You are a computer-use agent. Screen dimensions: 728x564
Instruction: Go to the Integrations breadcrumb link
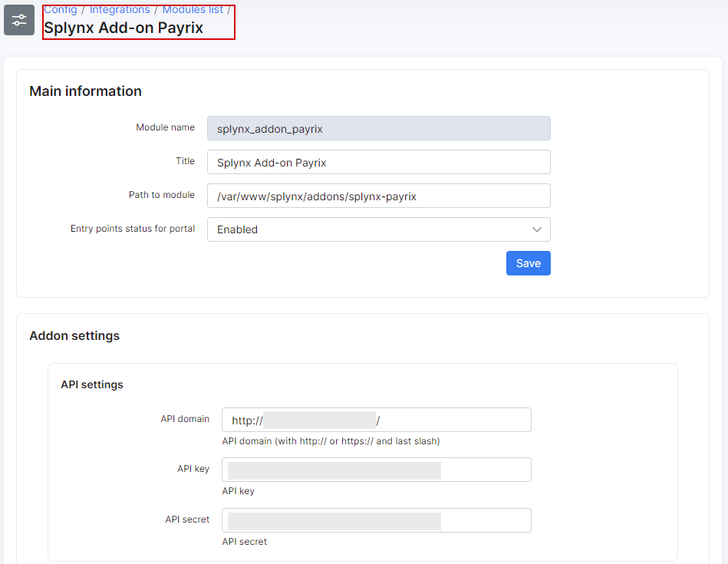(x=120, y=10)
